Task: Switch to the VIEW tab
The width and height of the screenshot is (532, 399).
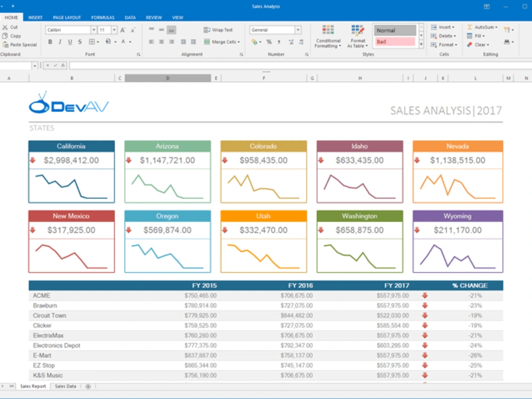Action: [178, 18]
